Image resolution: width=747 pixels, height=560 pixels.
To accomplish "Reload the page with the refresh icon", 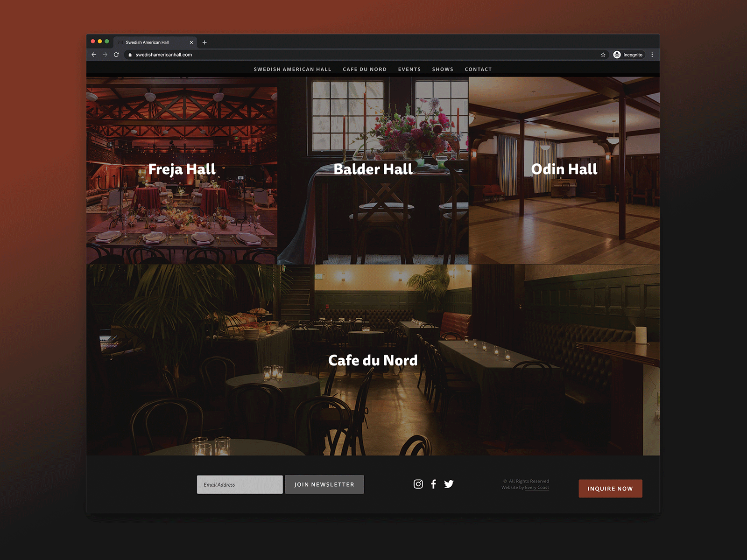I will pos(116,55).
